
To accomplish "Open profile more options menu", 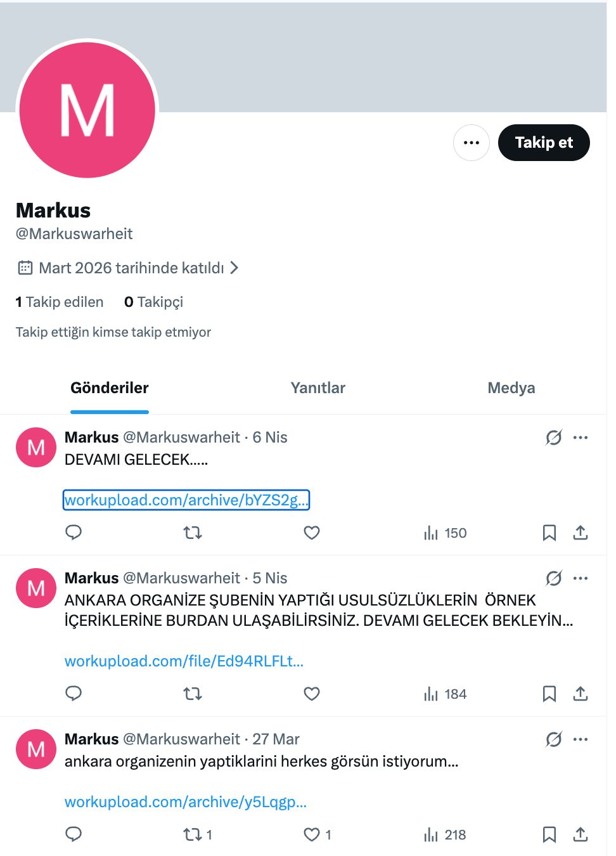I will 471,143.
